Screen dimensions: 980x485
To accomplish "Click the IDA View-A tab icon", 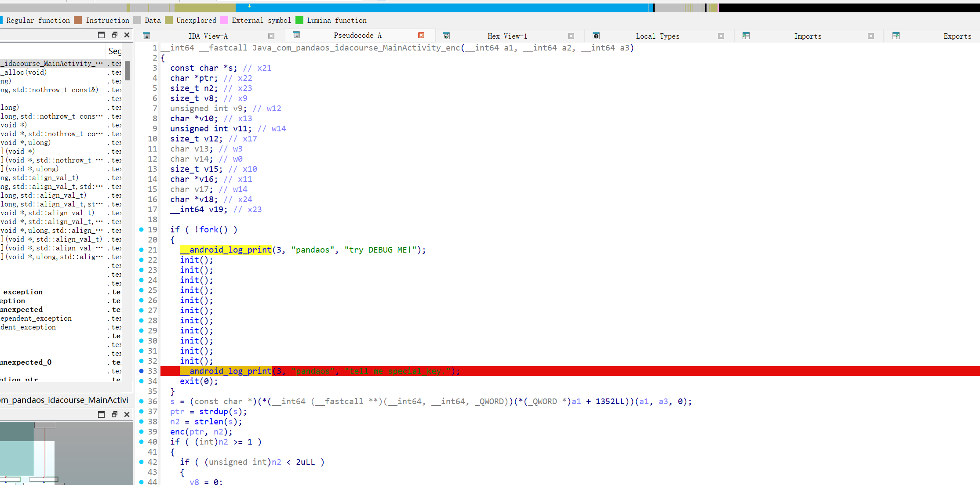I will point(146,36).
